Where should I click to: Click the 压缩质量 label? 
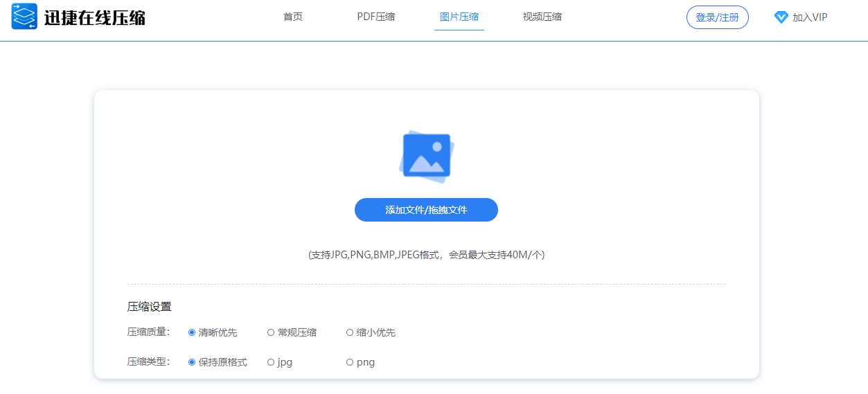pos(148,332)
